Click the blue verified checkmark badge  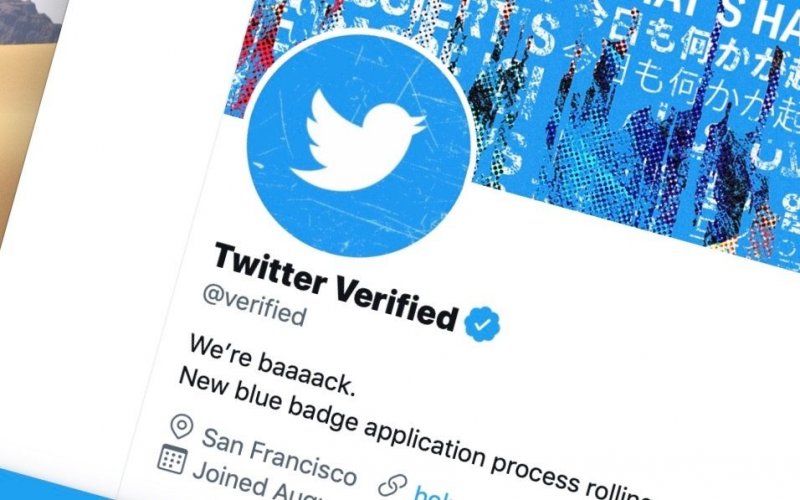[x=482, y=323]
